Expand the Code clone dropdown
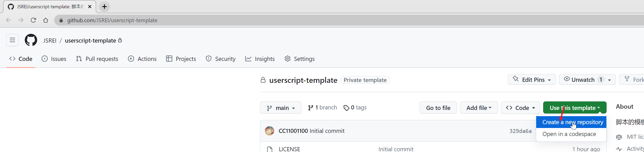Screen dimensions: 644x152 pos(520,108)
